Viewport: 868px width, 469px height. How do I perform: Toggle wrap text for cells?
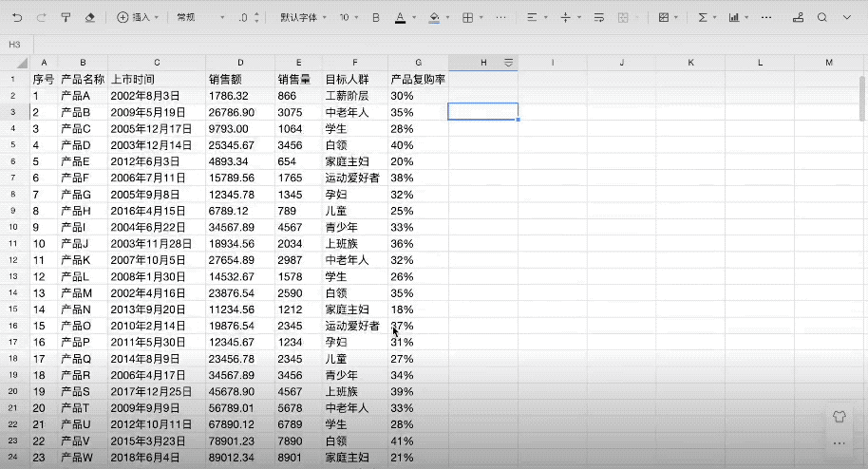[x=598, y=17]
